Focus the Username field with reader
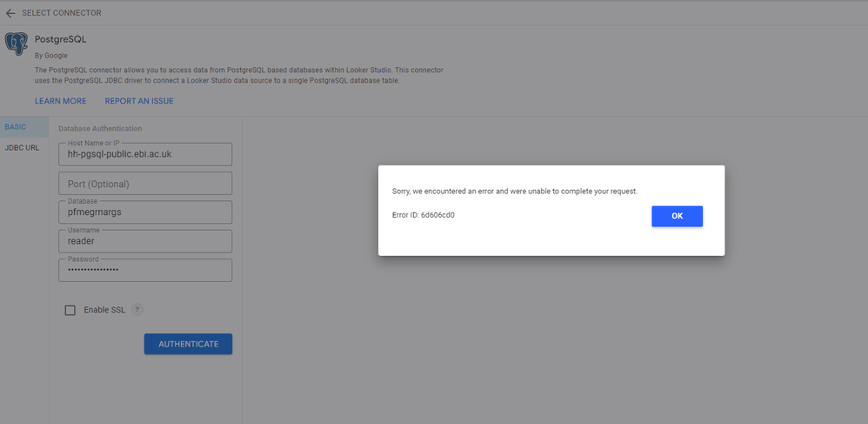 (x=145, y=241)
